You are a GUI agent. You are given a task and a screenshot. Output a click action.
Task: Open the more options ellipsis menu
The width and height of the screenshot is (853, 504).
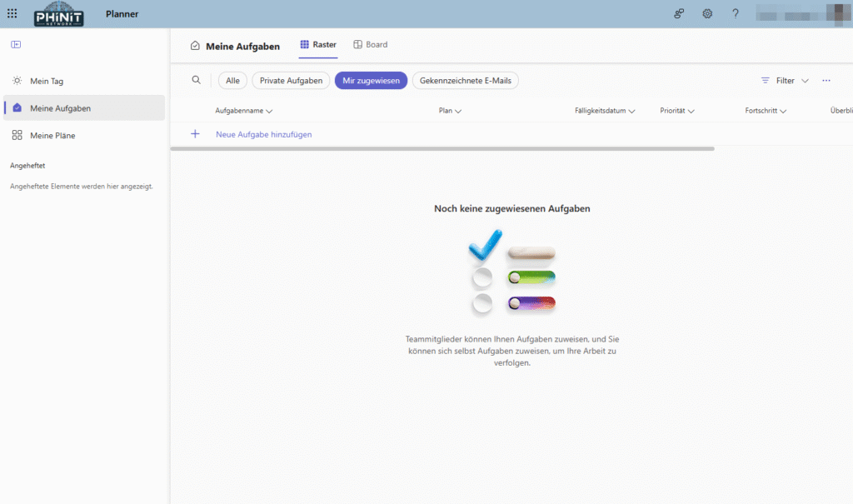pos(826,80)
